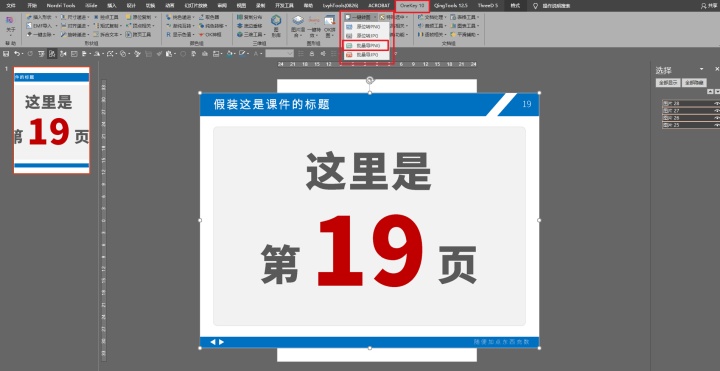This screenshot has height=371, width=720.
Task: Switch to the ACROBAT tab
Action: pyautogui.click(x=379, y=6)
